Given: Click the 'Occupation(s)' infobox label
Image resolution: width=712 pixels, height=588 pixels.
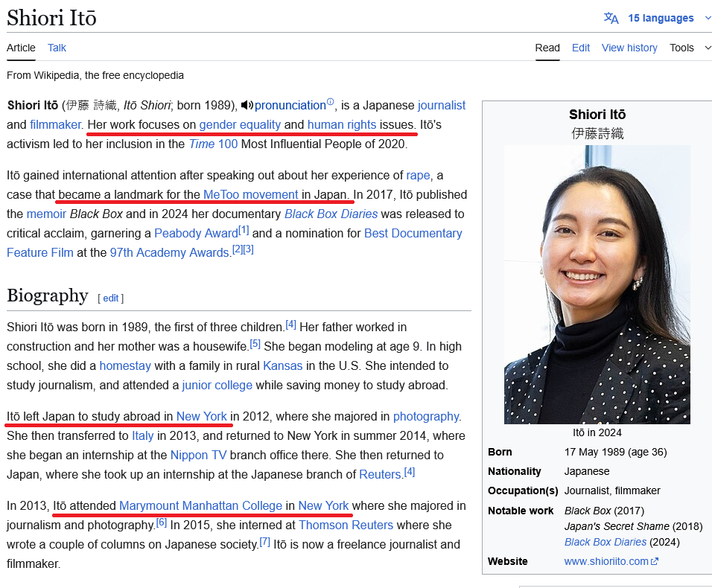Looking at the screenshot, I should pos(523,491).
